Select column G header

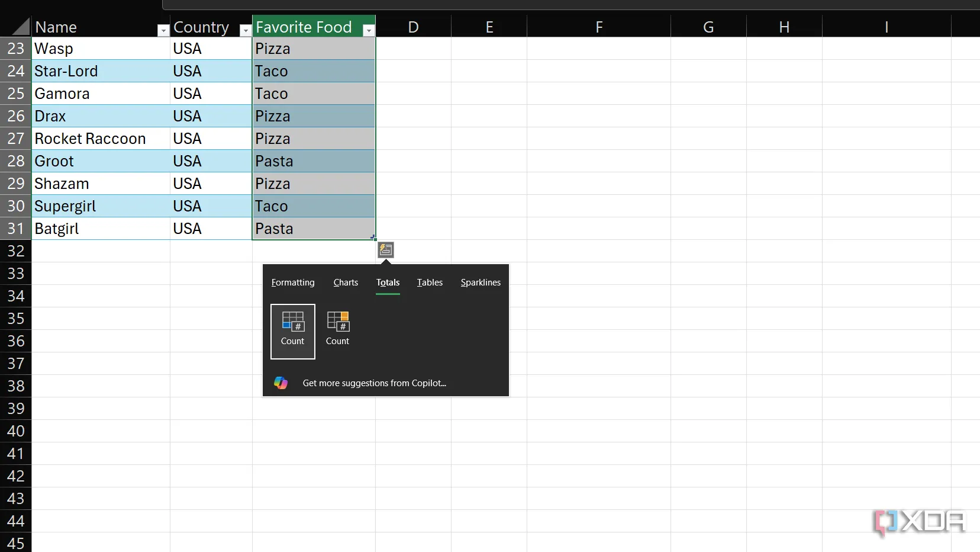click(708, 27)
